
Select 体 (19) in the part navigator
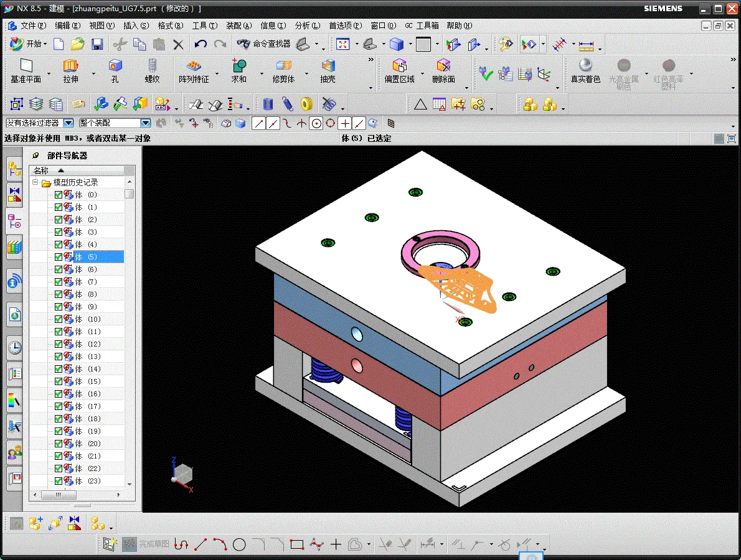click(x=88, y=431)
